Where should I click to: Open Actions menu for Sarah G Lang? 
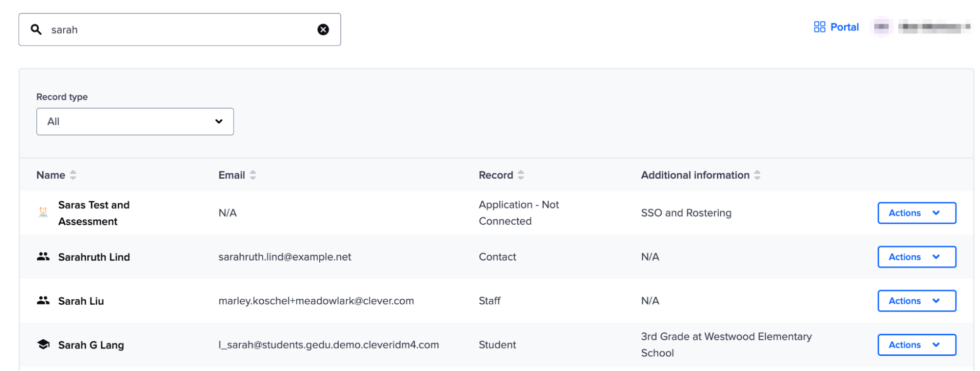[x=916, y=345]
